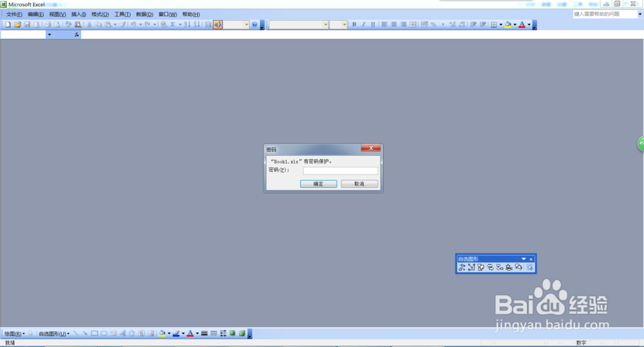This screenshot has width=644, height=347.
Task: Close the 密码 password dialog
Action: pos(371,148)
